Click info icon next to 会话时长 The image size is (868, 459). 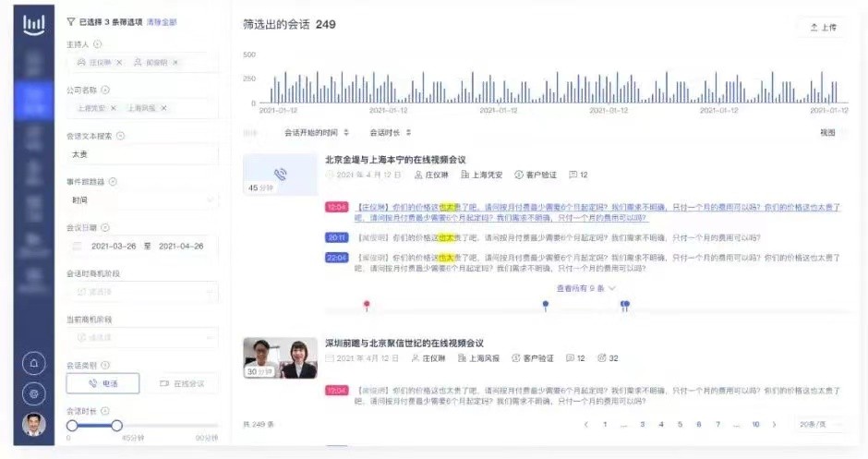(x=105, y=411)
